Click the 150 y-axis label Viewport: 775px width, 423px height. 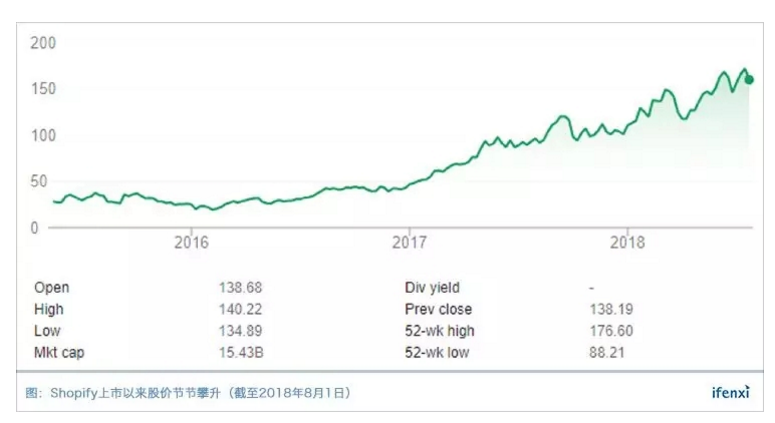coord(43,89)
